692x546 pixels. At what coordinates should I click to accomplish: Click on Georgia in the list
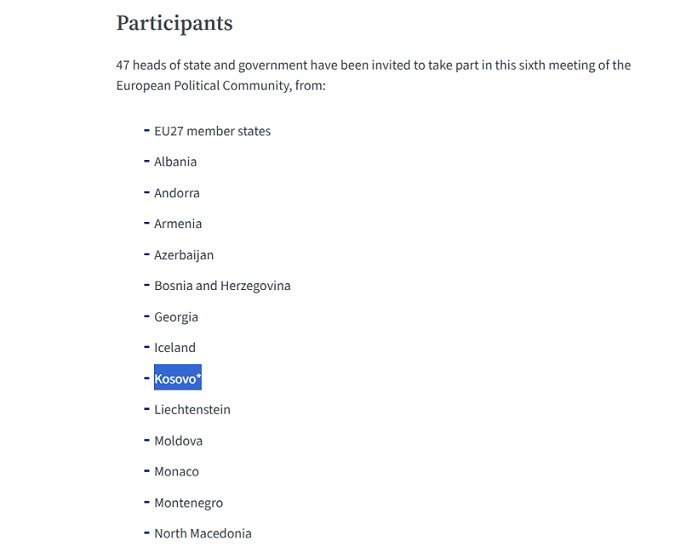(x=176, y=317)
